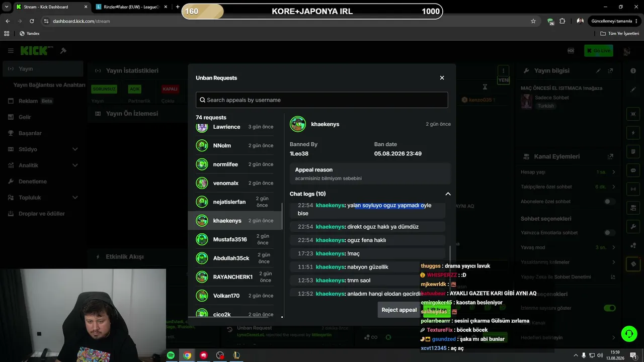Open RAYANCHERK1's unban request
Screen dimensions: 644x362
click(235, 277)
